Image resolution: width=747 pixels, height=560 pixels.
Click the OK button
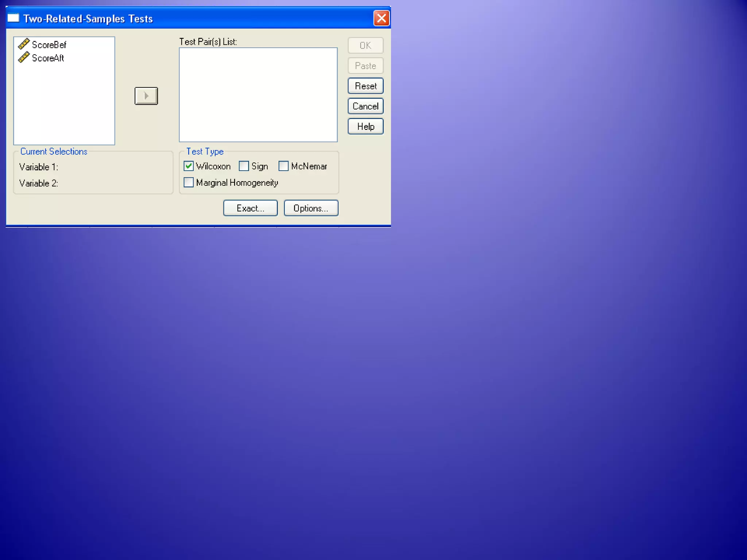click(365, 46)
